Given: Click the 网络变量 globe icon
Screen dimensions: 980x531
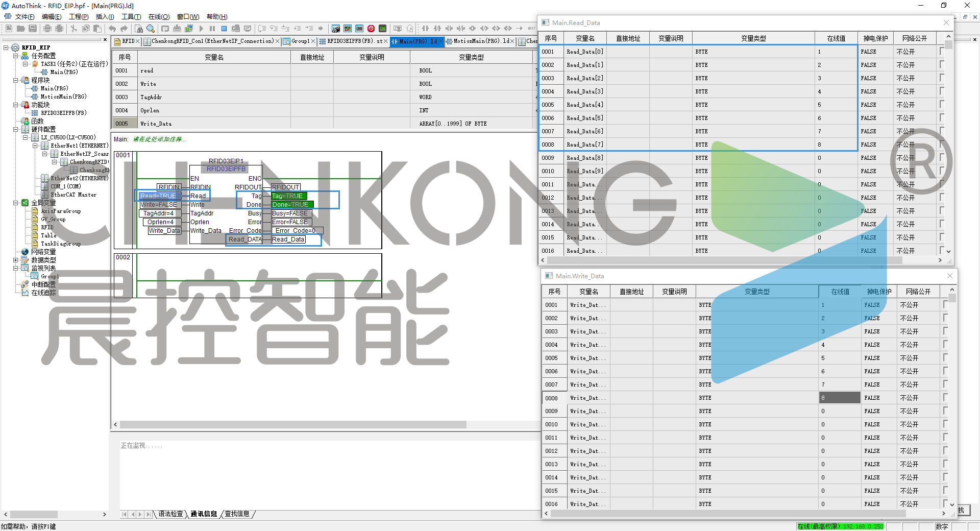Looking at the screenshot, I should pyautogui.click(x=25, y=252).
